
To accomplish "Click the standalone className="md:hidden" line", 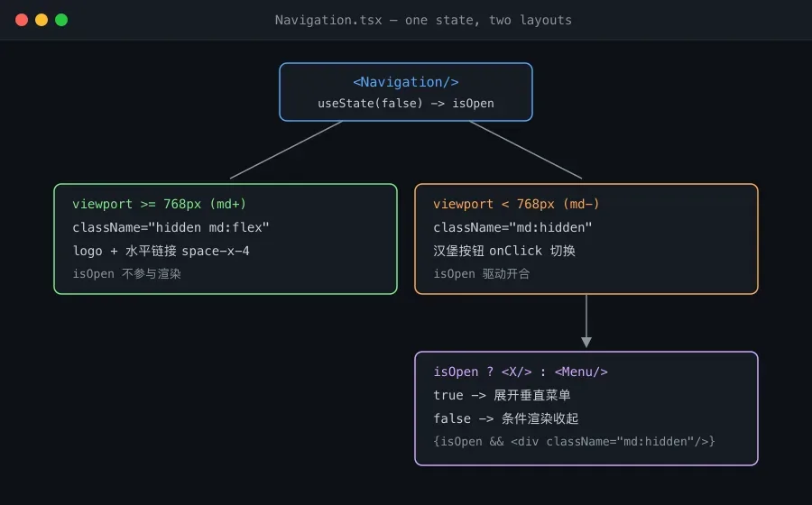I will pos(512,227).
